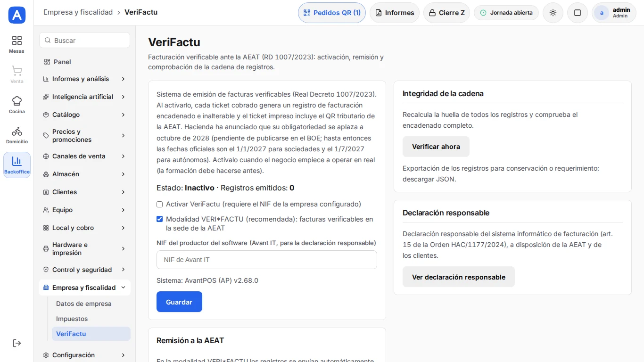The image size is (644, 362).
Task: Open the Mesas grid icon
Action: (17, 41)
